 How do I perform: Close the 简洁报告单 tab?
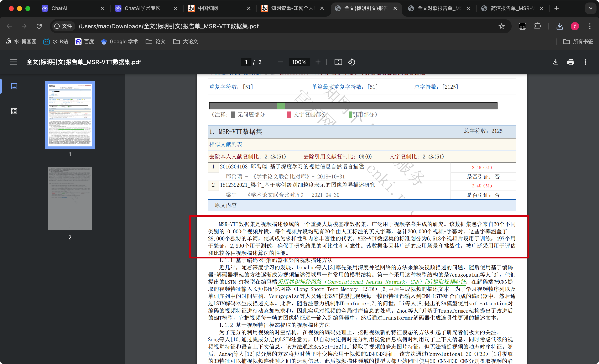click(x=541, y=8)
